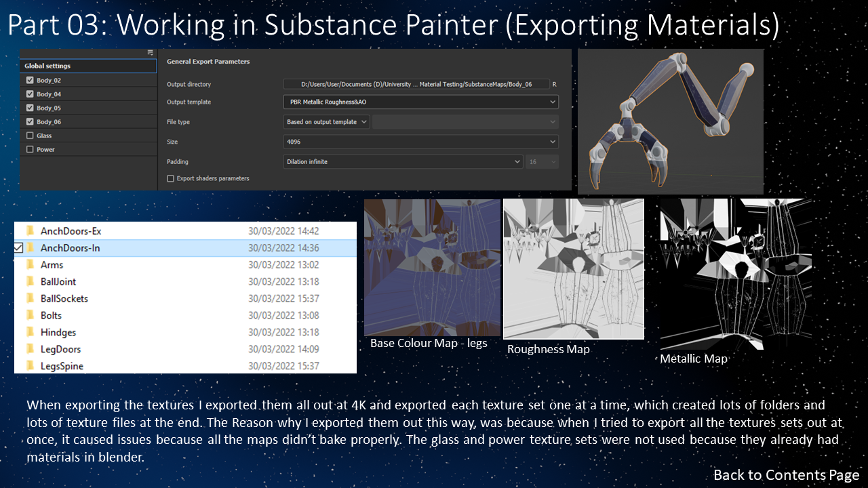Screen dimensions: 868x488
Task: Click the BallJoint folder icon
Action: click(30, 281)
